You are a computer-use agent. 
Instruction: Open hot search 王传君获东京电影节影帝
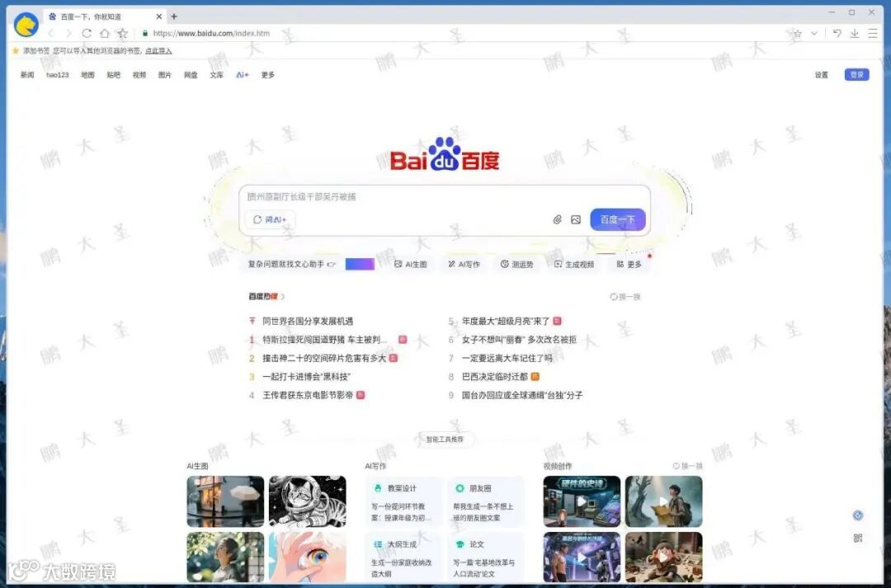(x=308, y=395)
